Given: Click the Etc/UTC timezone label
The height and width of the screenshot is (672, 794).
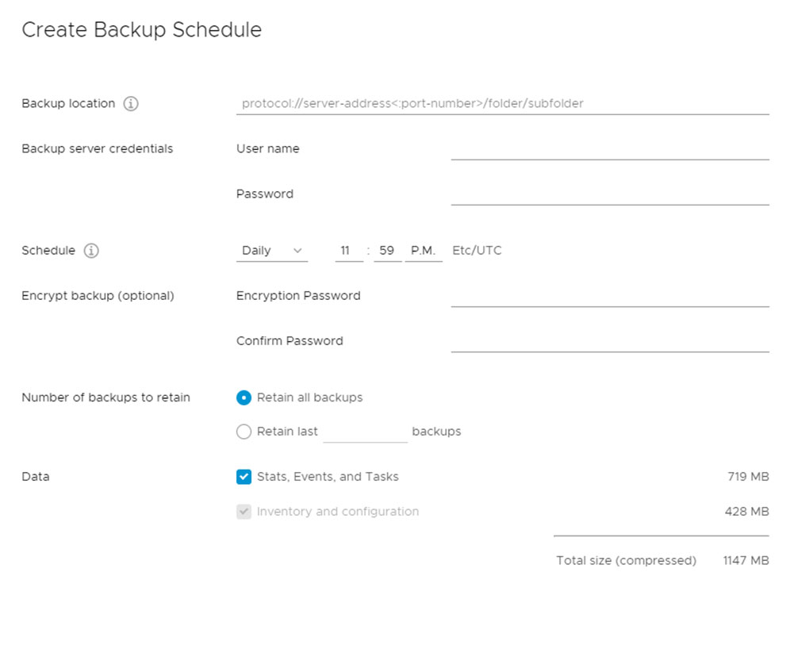Looking at the screenshot, I should (x=477, y=251).
